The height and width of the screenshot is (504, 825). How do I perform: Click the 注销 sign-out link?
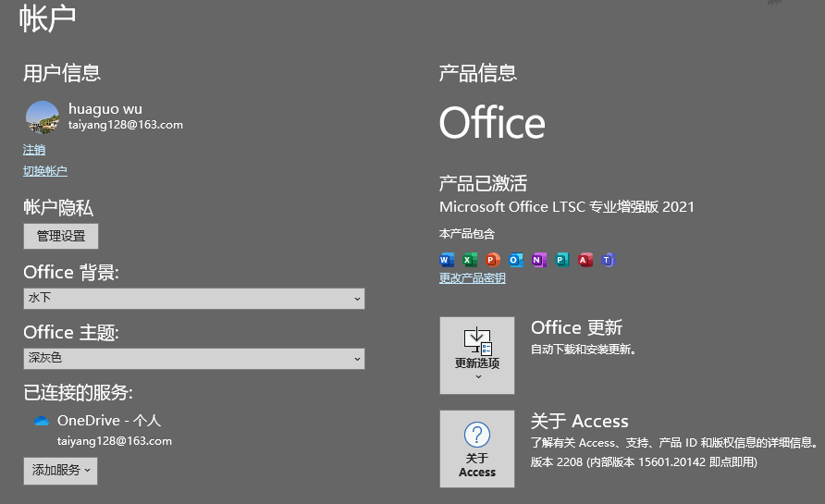click(34, 150)
